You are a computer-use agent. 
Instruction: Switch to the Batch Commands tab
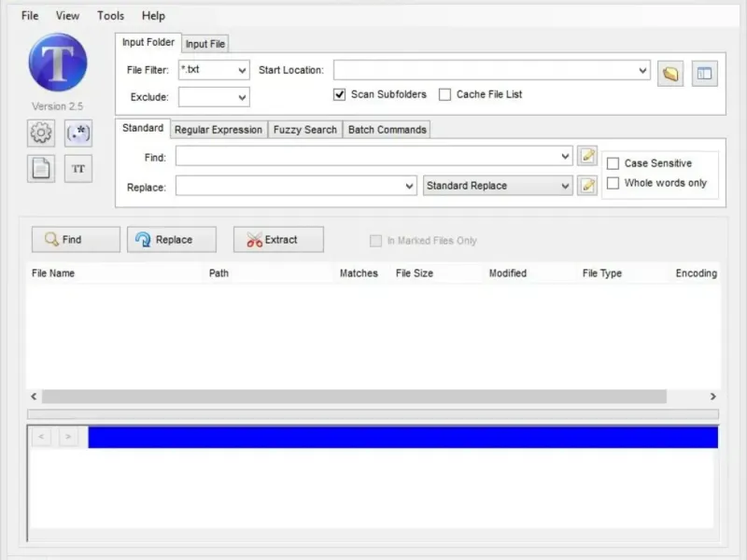coord(387,130)
